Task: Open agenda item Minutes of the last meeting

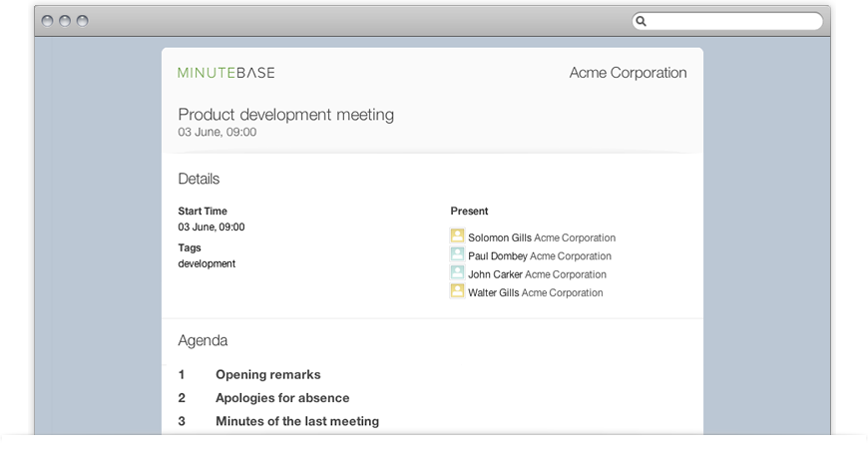Action: (297, 421)
